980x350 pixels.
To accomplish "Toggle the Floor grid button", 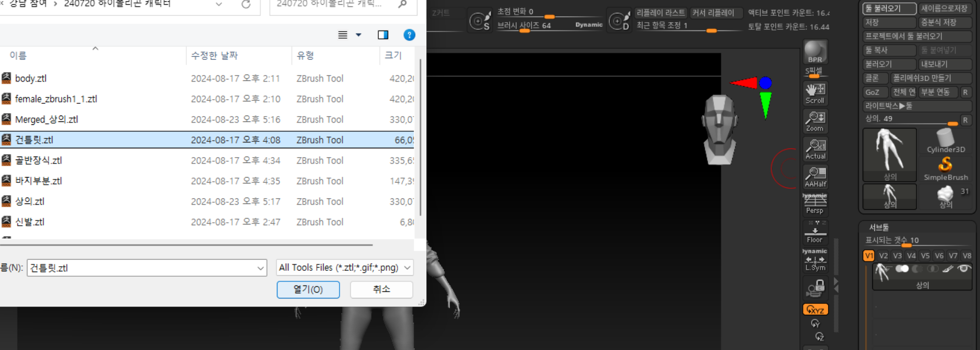I will (x=815, y=232).
